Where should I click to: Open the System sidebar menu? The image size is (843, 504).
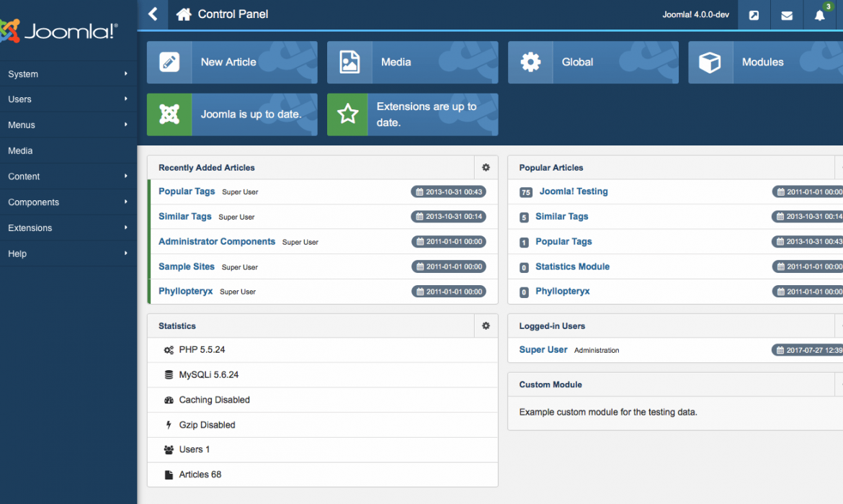click(68, 73)
